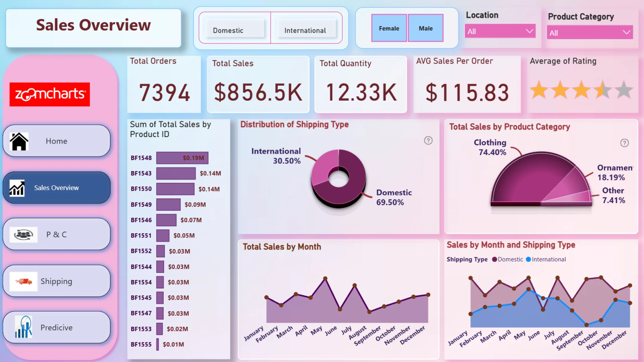Image resolution: width=644 pixels, height=362 pixels.
Task: Click the Total Orders card value 7394
Action: click(164, 93)
